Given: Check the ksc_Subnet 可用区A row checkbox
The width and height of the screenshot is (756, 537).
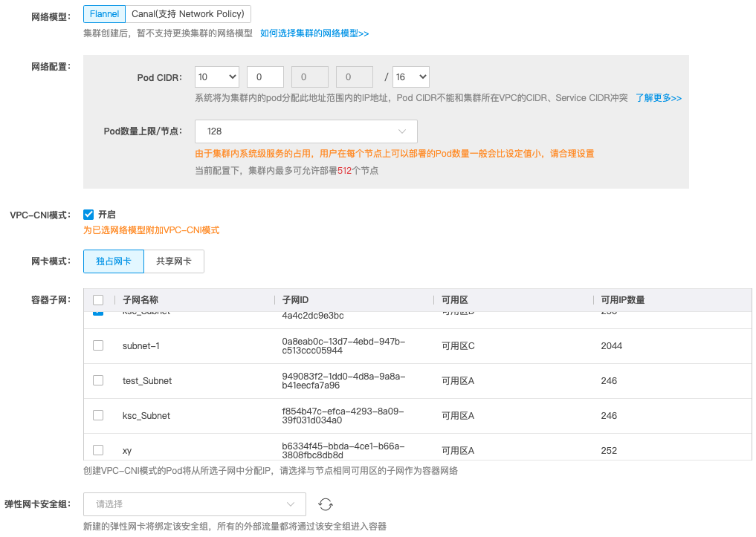Looking at the screenshot, I should pos(98,415).
